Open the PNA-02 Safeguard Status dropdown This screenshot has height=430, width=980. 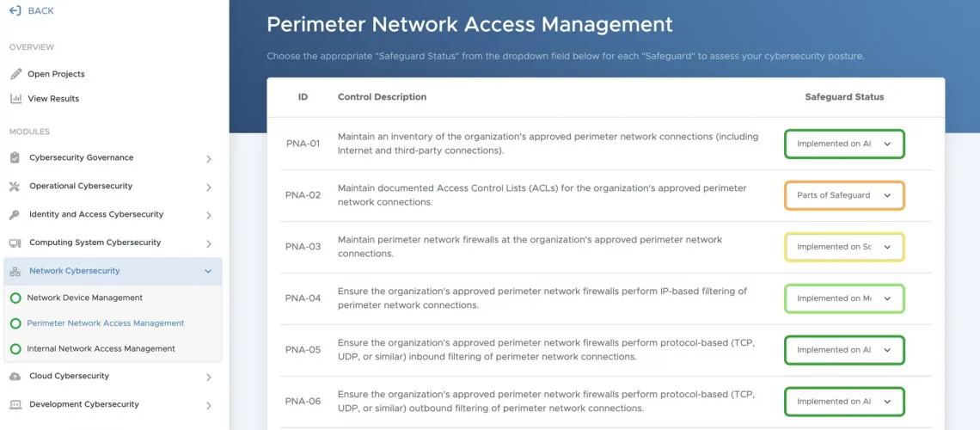coord(843,195)
